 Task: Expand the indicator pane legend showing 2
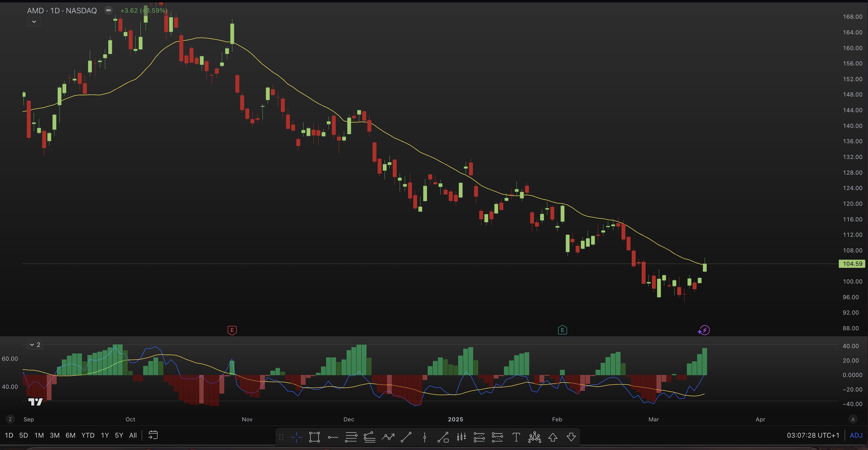click(x=35, y=344)
